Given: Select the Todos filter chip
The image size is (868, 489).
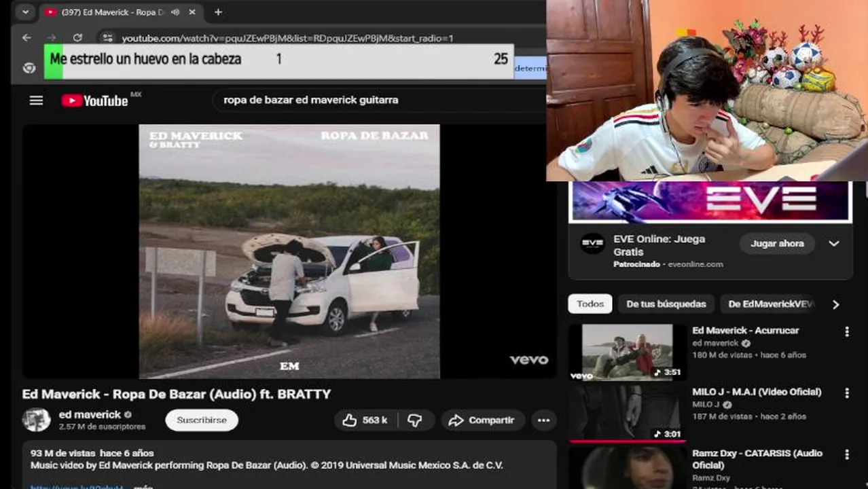Looking at the screenshot, I should 590,304.
